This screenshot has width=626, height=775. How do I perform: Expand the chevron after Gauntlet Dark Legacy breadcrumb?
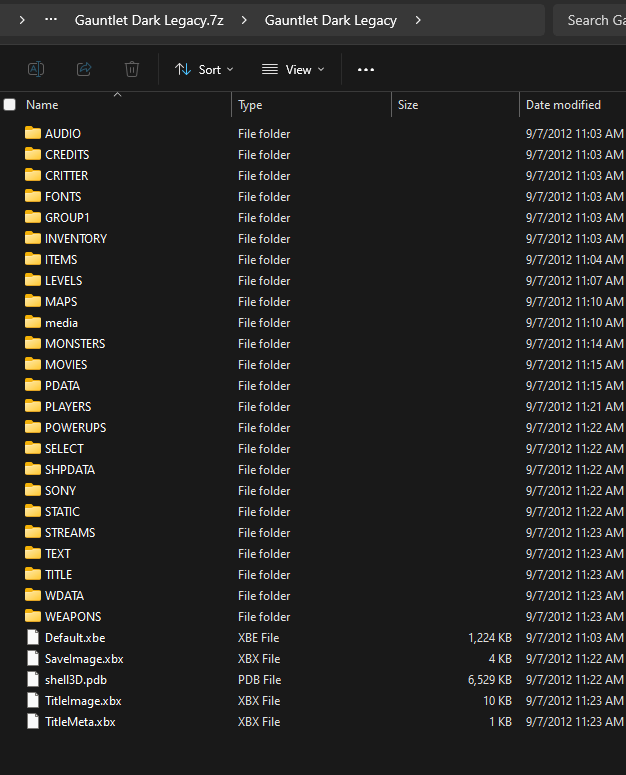(418, 20)
